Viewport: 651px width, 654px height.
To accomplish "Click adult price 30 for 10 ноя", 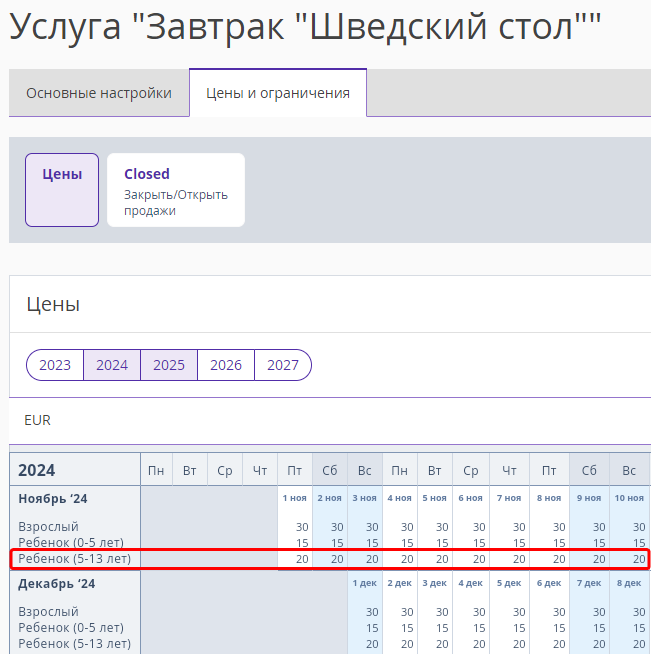I will [x=639, y=527].
